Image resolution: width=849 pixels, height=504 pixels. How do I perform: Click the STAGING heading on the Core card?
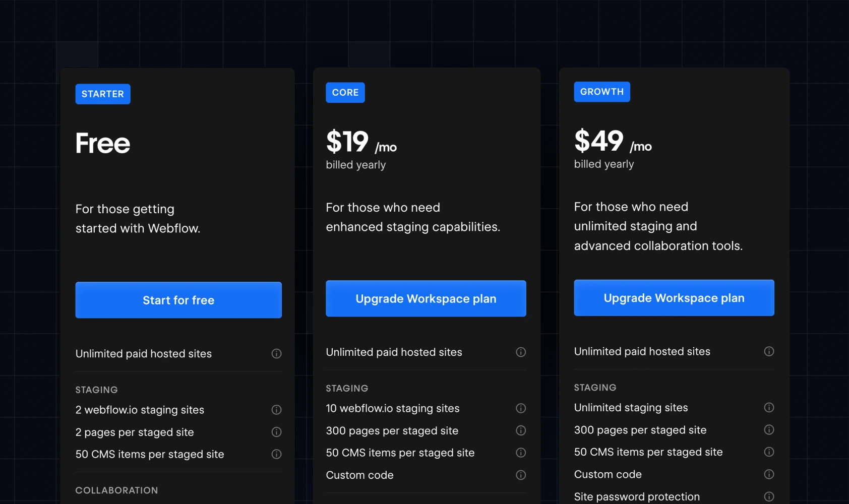pyautogui.click(x=347, y=388)
